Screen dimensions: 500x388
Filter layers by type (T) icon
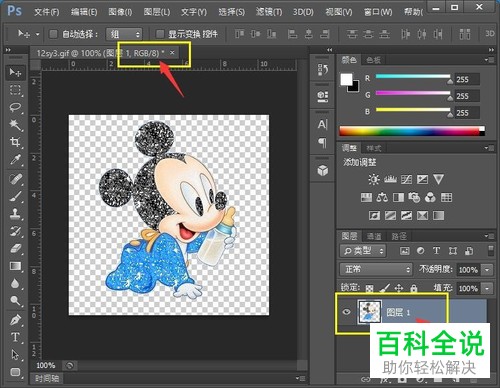click(436, 251)
